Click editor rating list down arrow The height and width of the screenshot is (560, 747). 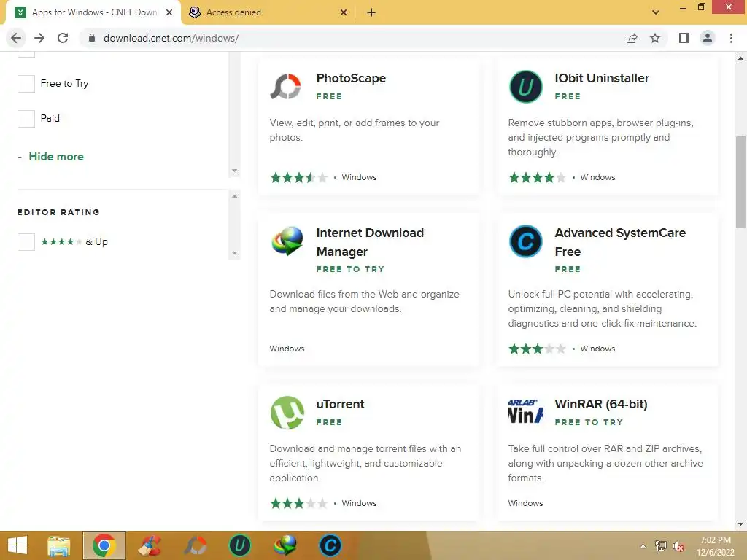(x=234, y=253)
